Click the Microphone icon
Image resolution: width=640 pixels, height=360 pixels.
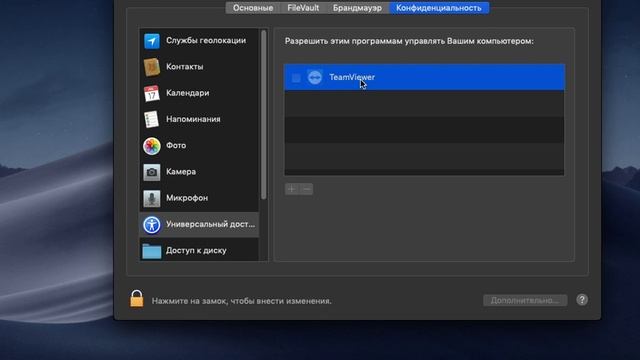point(152,198)
